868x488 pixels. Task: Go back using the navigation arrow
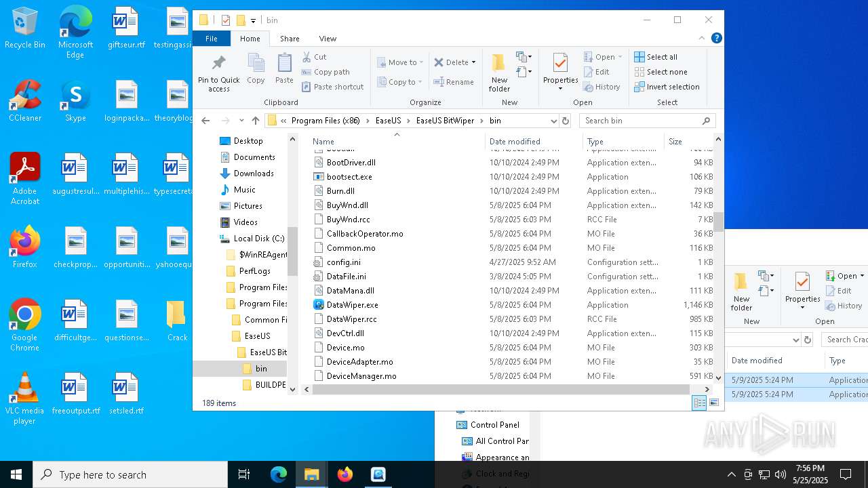[206, 121]
